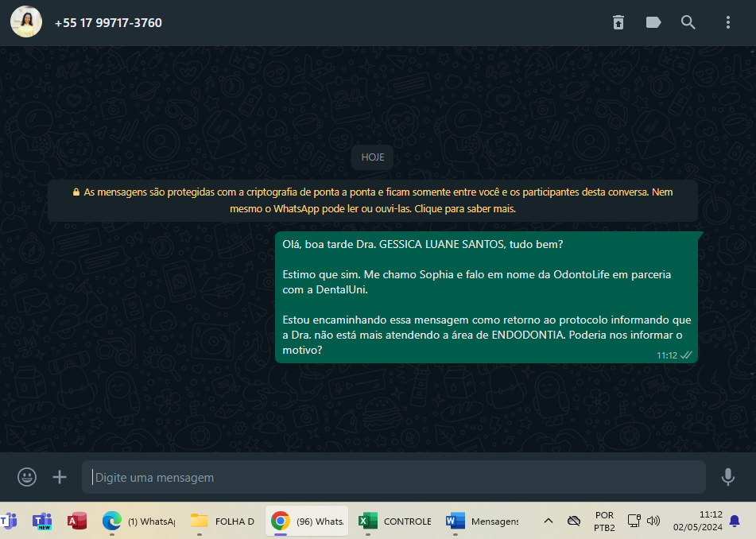The height and width of the screenshot is (539, 756).
Task: Focus the Digite uma mensagem field
Action: tap(394, 477)
